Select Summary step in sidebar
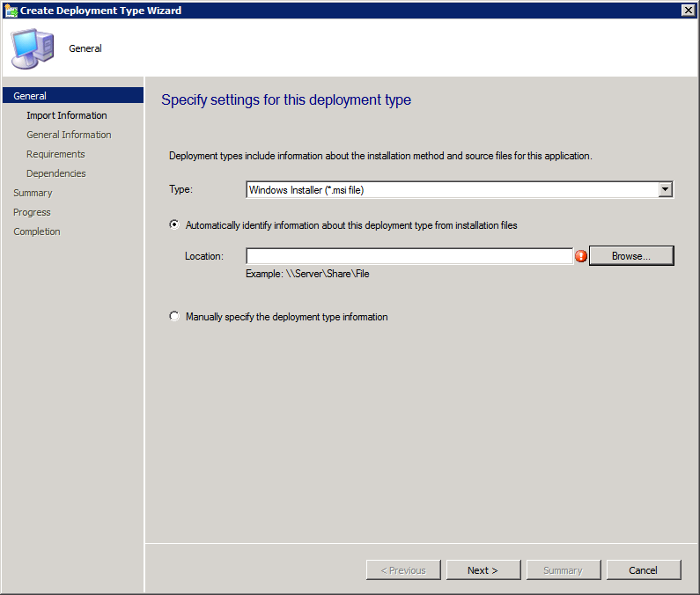700x595 pixels. tap(33, 193)
